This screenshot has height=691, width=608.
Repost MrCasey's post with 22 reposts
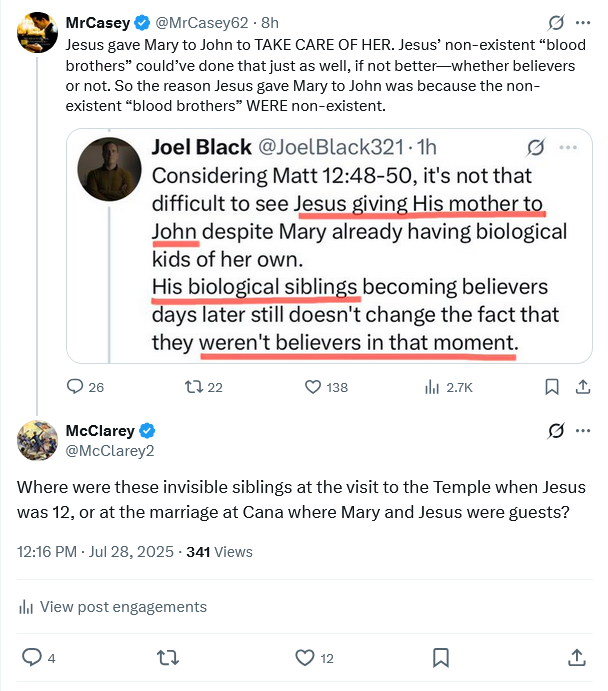point(190,387)
